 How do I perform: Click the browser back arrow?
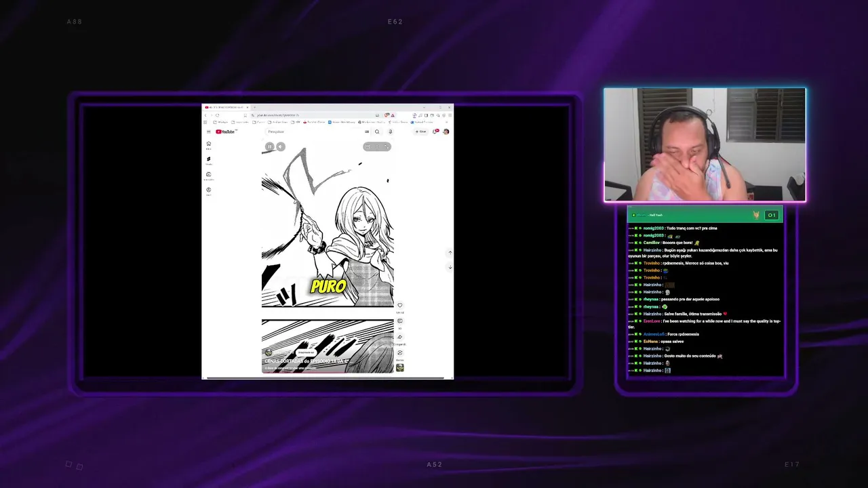[x=206, y=115]
